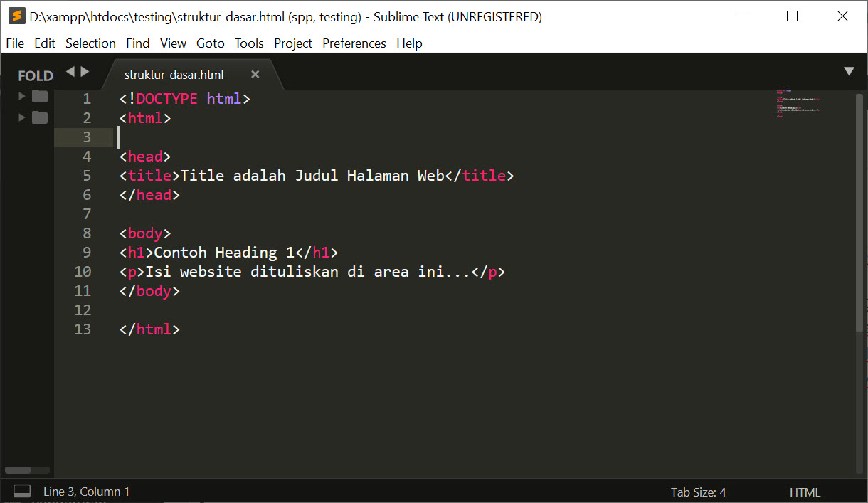Go to previous tab with left arrow
Viewport: 868px width, 503px height.
click(x=70, y=71)
